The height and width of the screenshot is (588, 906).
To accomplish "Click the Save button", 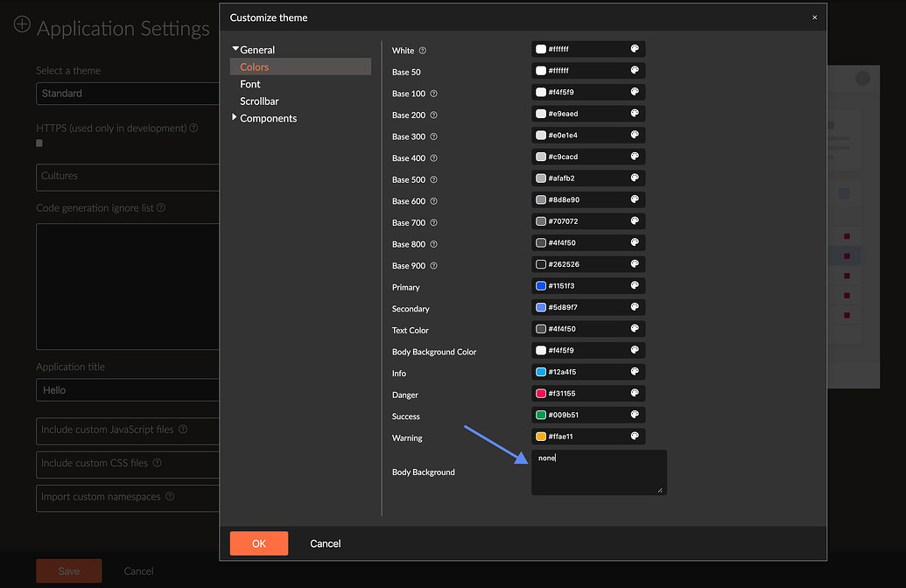I will pos(68,570).
